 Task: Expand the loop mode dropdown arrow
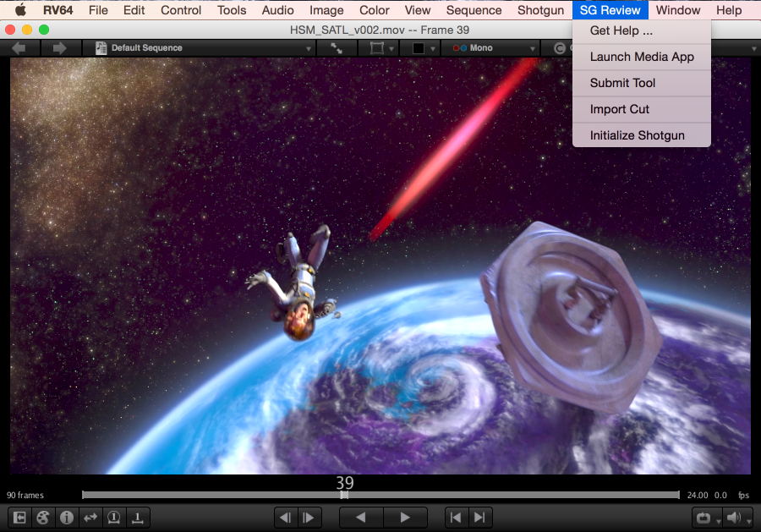(x=719, y=521)
